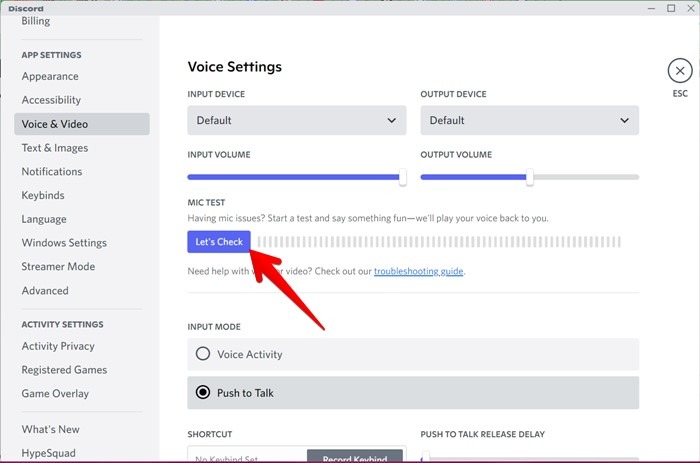Select Voice & Video in sidebar

[82, 124]
